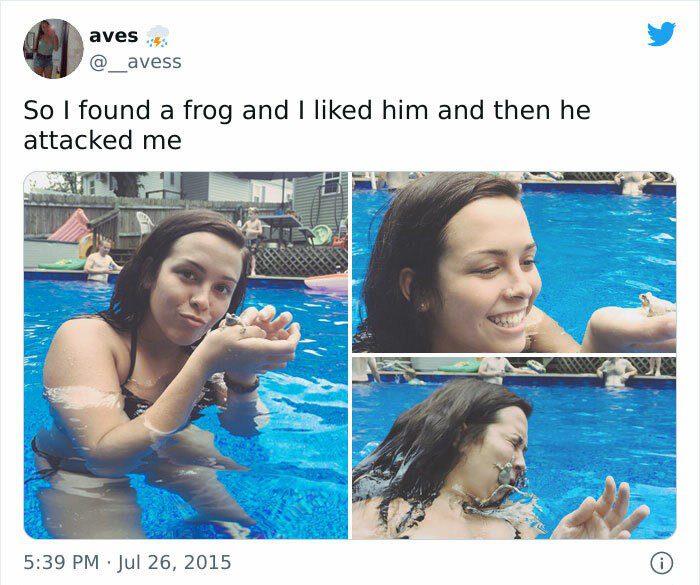Click the tweet text about frog

click(307, 125)
